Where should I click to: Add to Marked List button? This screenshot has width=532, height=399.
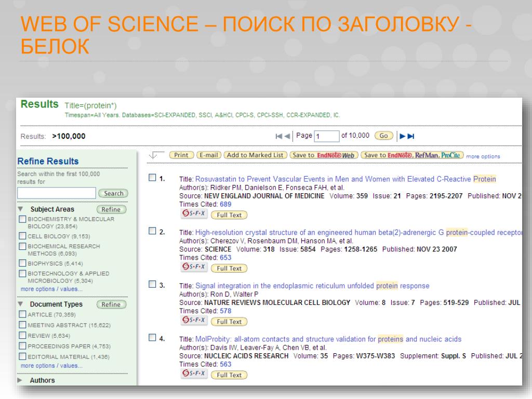[255, 155]
